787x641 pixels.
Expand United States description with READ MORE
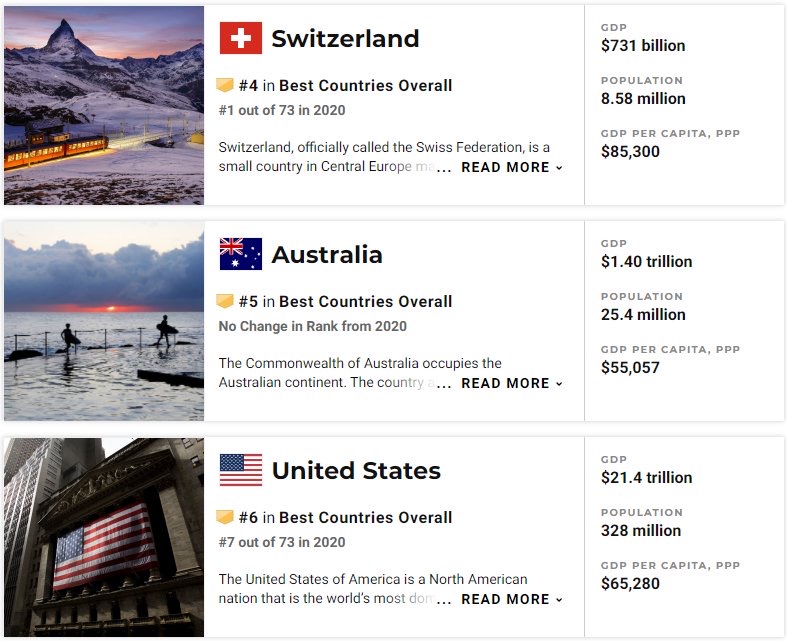(x=512, y=599)
